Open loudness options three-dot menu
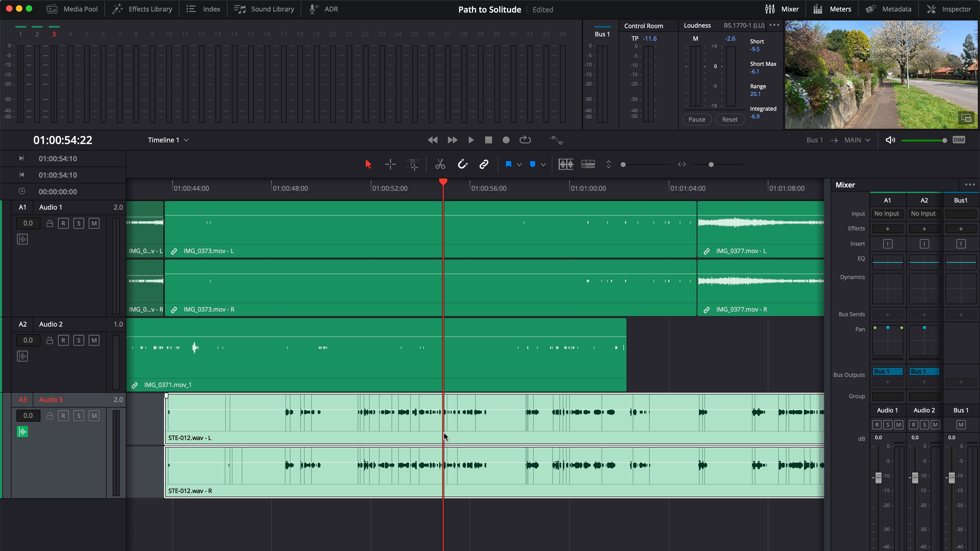980x551 pixels. click(774, 25)
